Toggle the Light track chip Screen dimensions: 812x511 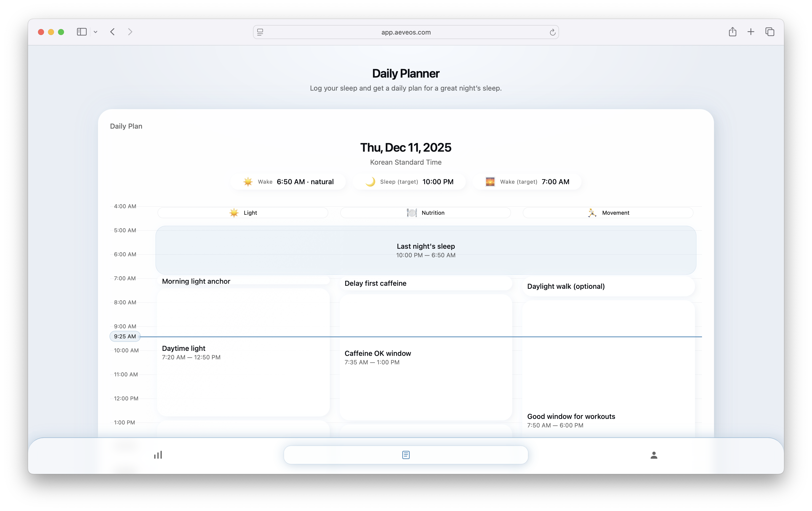tap(243, 213)
